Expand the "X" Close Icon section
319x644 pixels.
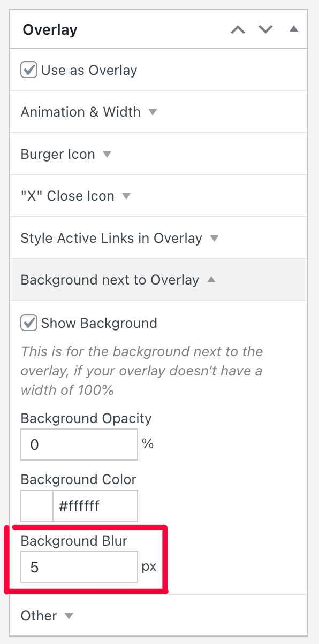click(x=67, y=196)
